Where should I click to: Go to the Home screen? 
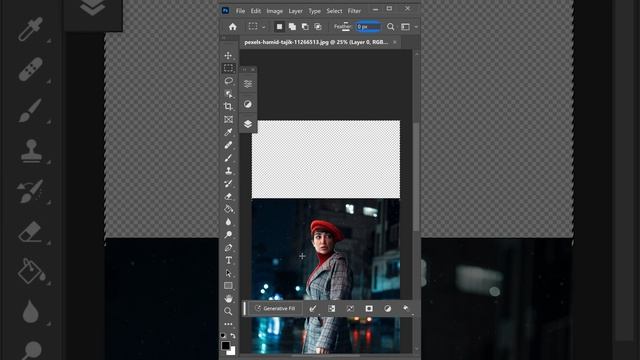pyautogui.click(x=233, y=27)
